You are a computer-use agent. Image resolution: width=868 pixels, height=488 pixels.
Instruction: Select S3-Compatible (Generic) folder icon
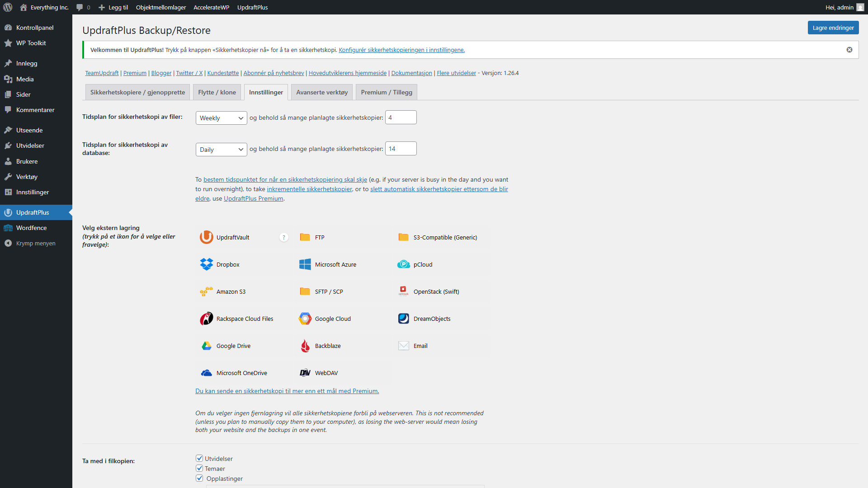(x=404, y=237)
